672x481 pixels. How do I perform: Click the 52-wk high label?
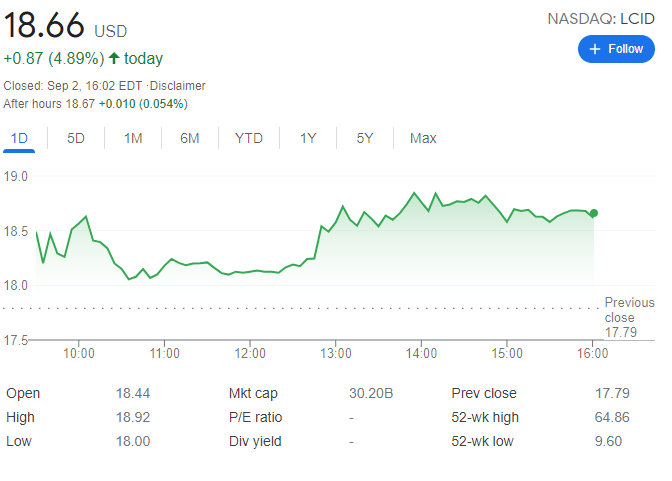pyautogui.click(x=488, y=417)
